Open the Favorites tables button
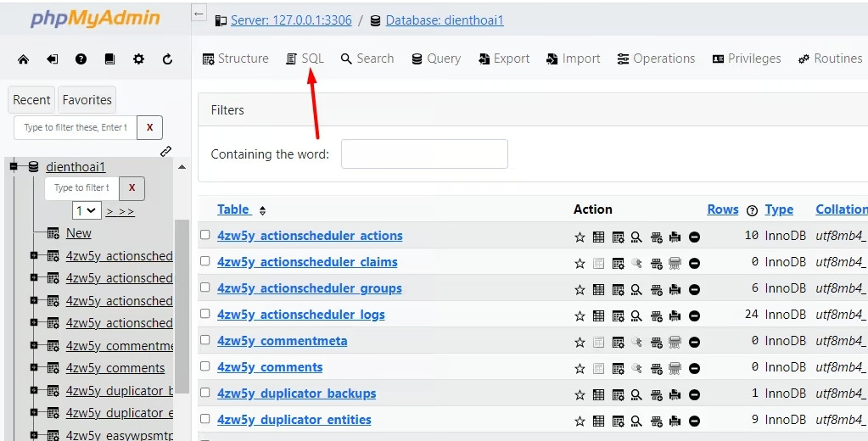 (87, 99)
